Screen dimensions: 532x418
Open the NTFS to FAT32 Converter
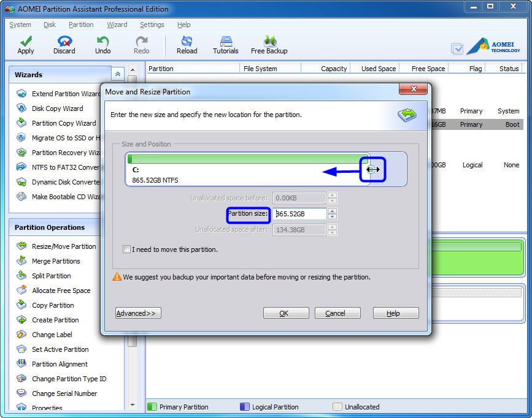(58, 167)
